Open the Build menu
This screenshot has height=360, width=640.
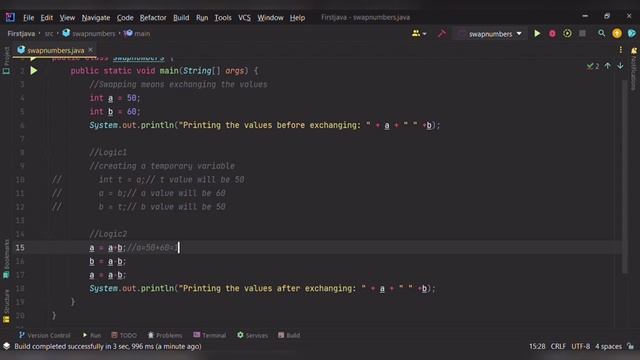(181, 18)
